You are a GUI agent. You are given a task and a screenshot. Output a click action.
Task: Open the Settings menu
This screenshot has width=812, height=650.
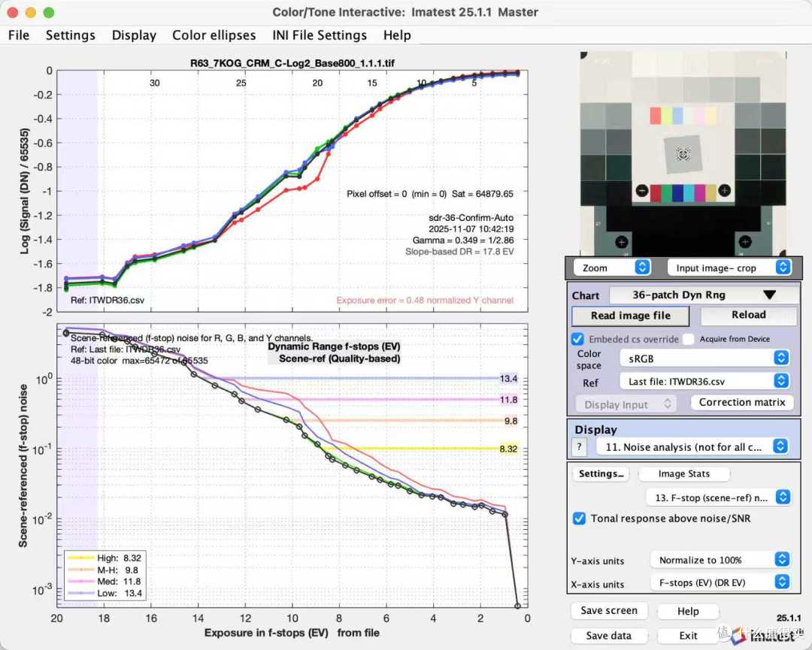tap(71, 35)
